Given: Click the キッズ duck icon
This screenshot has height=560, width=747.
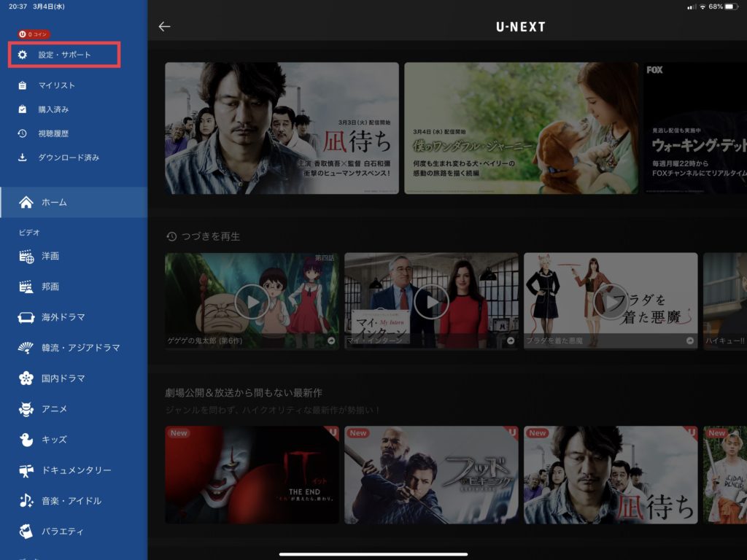Looking at the screenshot, I should (x=26, y=440).
